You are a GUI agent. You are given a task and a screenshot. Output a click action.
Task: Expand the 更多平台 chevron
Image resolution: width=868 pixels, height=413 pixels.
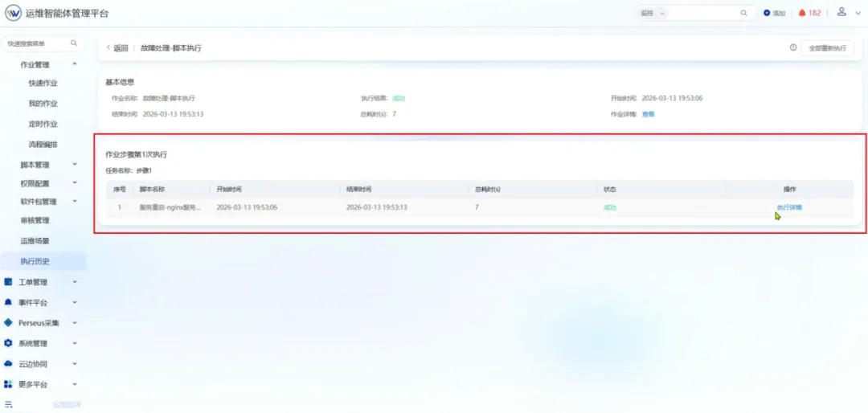click(x=75, y=384)
